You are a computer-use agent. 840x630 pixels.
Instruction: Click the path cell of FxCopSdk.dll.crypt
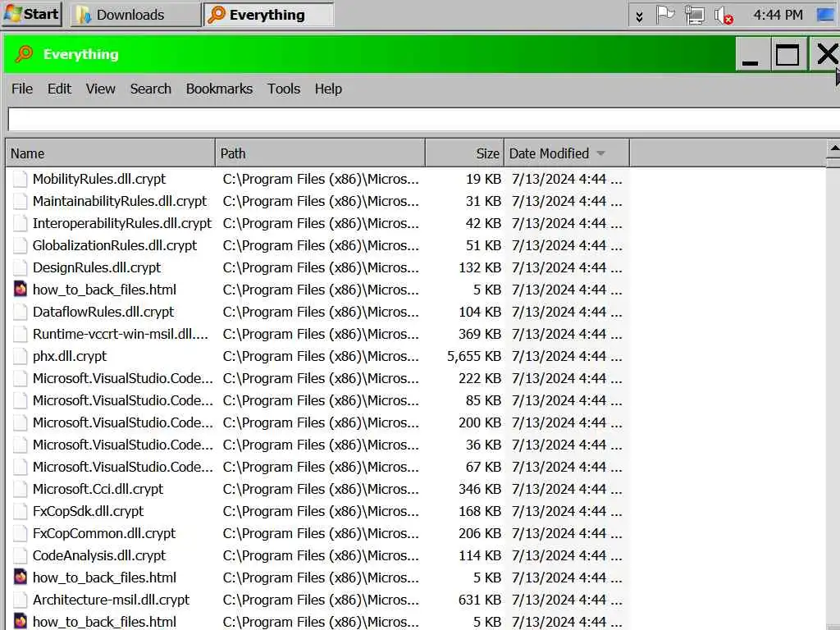point(321,511)
